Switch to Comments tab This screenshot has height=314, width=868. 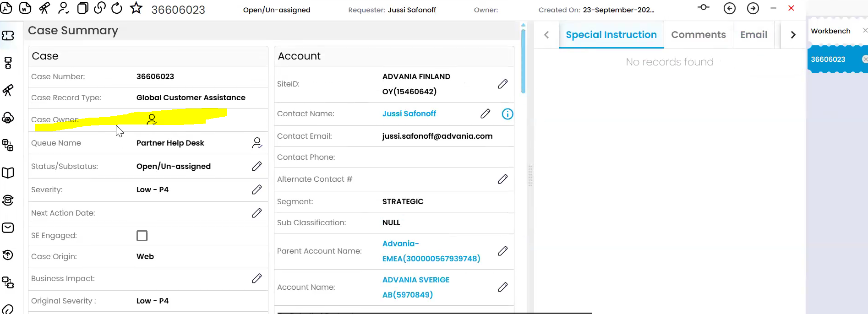point(699,35)
